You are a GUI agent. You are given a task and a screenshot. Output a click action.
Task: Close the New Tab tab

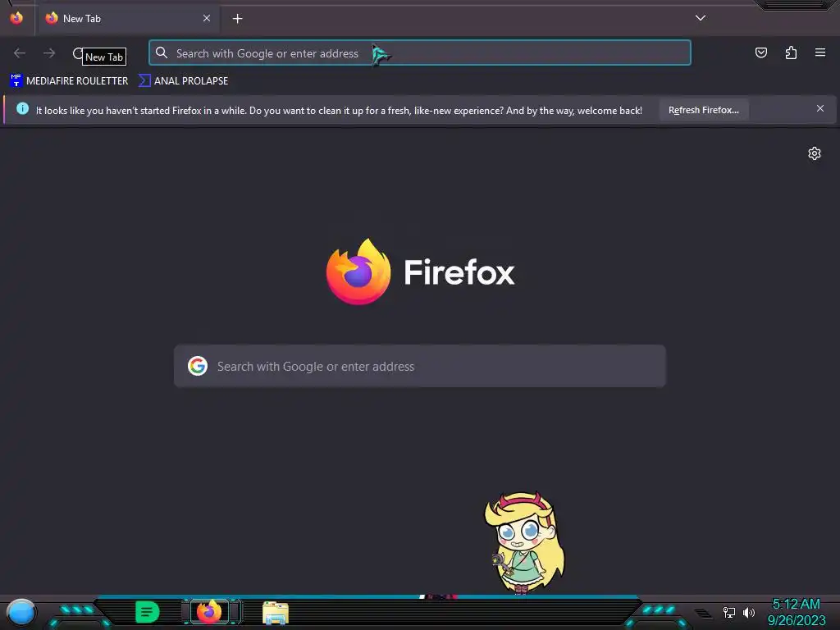click(x=207, y=18)
